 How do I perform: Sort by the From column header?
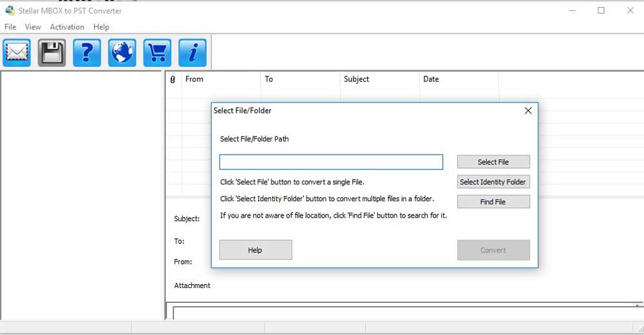(221, 79)
